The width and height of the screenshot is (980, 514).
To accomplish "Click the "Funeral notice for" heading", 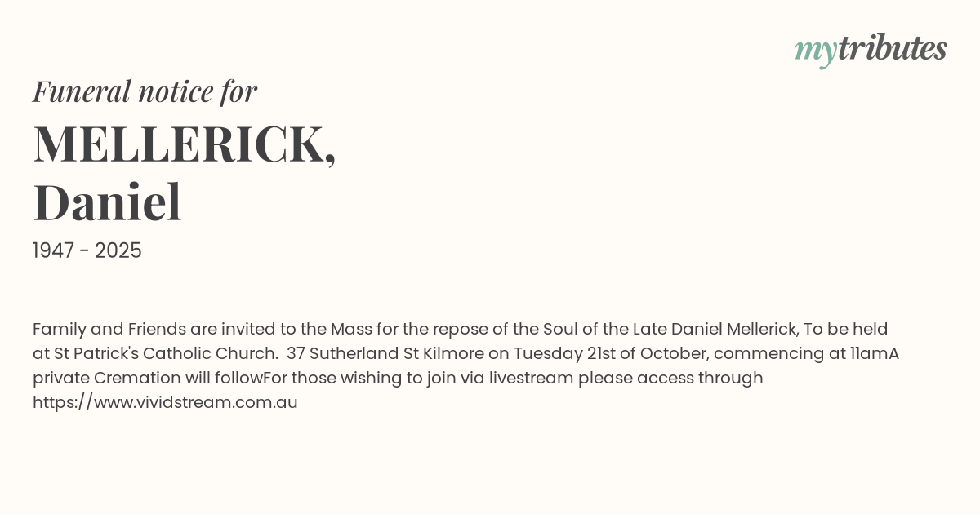I will 145,91.
